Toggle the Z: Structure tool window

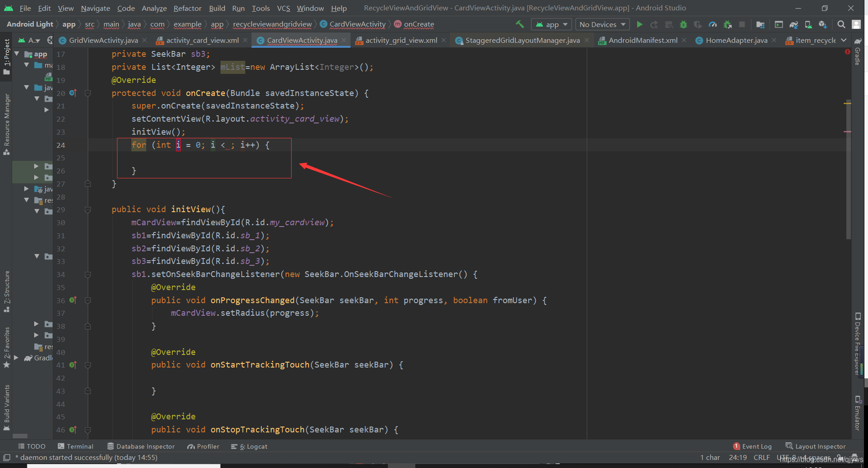click(x=6, y=291)
